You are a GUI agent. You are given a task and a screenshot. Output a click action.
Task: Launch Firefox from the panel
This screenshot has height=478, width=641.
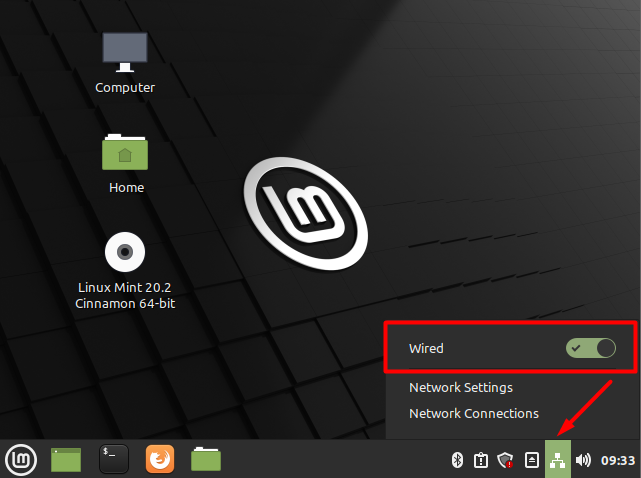click(x=160, y=459)
